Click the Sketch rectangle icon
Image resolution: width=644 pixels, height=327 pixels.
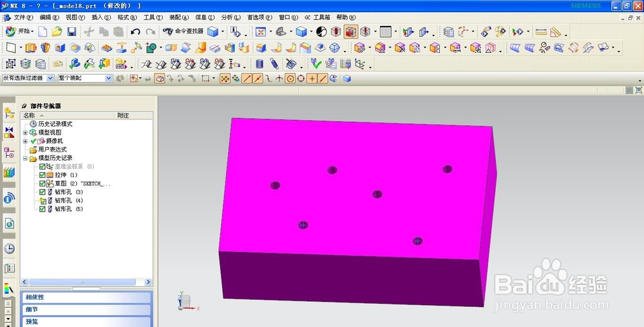pyautogui.click(x=11, y=48)
